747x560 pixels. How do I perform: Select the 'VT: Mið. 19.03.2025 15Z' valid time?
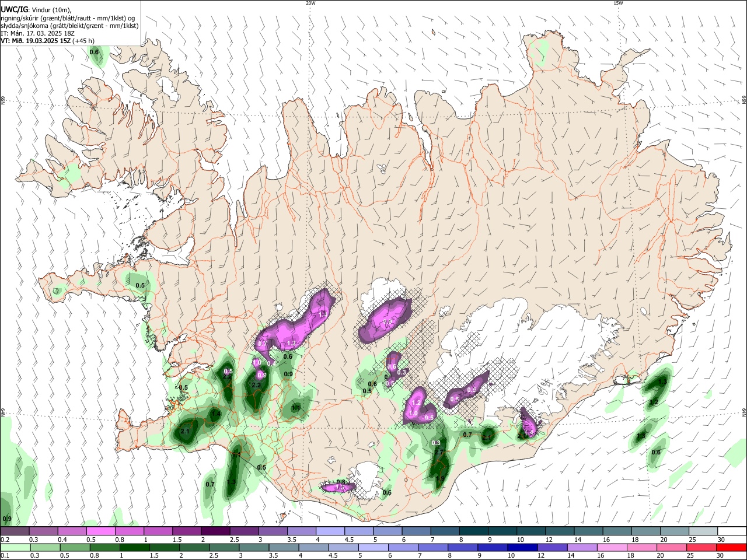36,41
